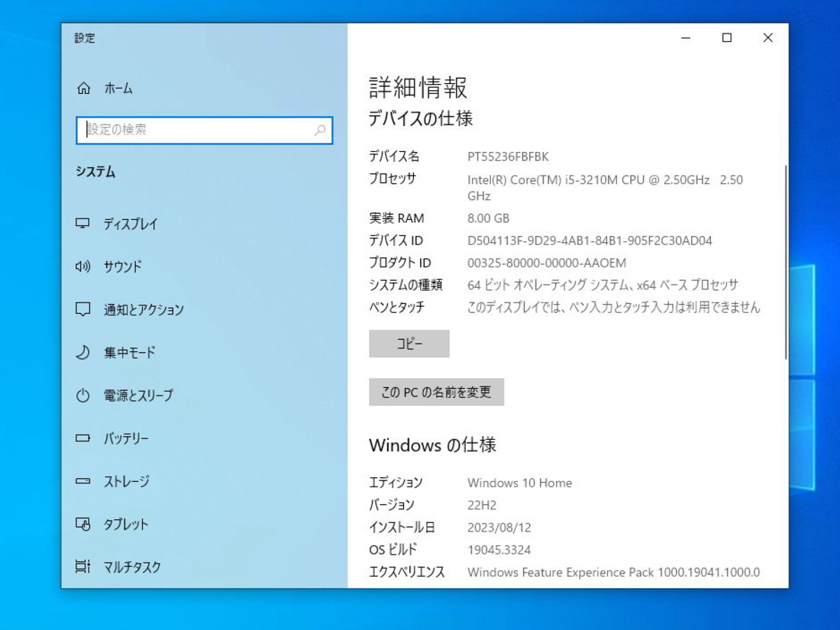
Task: Click the magnifier icon in search box
Action: (x=320, y=130)
